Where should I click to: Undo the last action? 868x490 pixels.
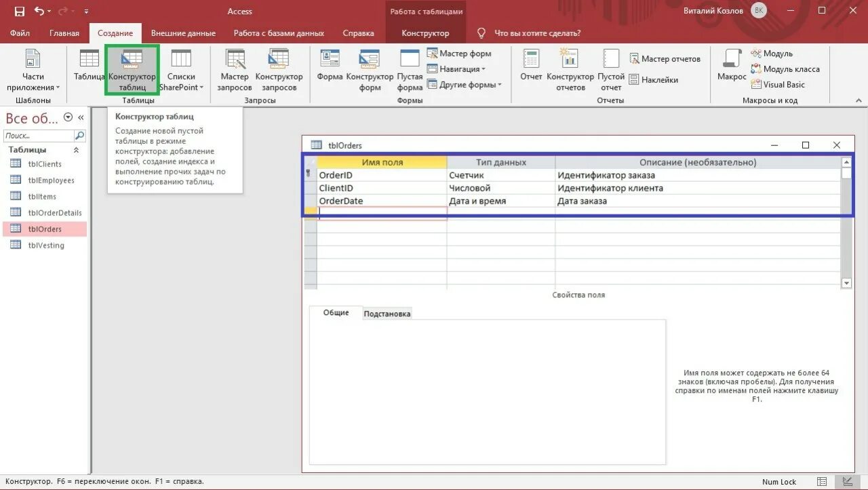click(39, 12)
